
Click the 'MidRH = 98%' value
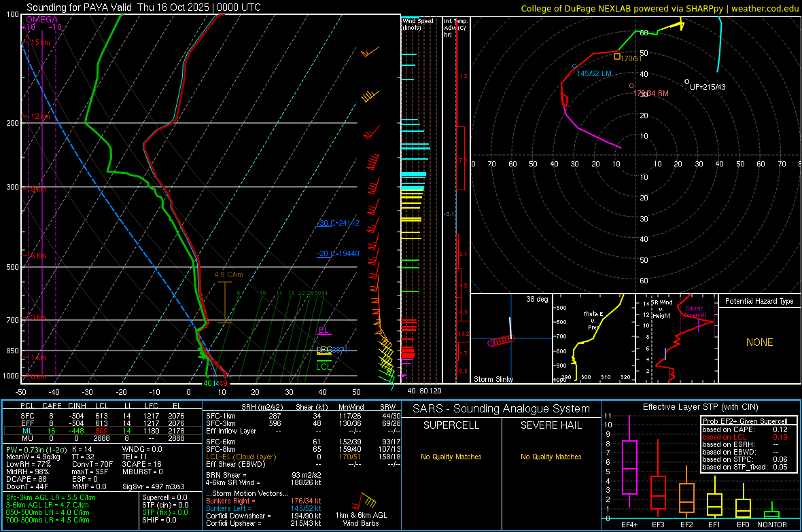27,472
